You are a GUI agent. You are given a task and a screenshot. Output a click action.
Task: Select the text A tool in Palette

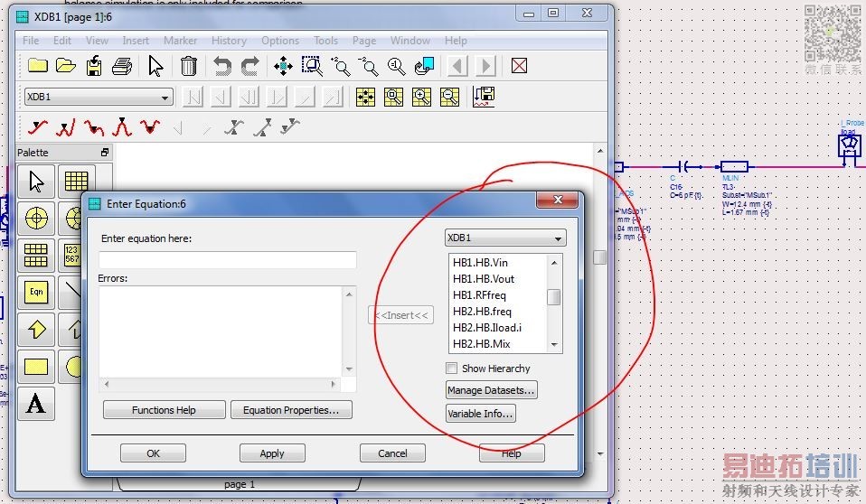pyautogui.click(x=36, y=404)
